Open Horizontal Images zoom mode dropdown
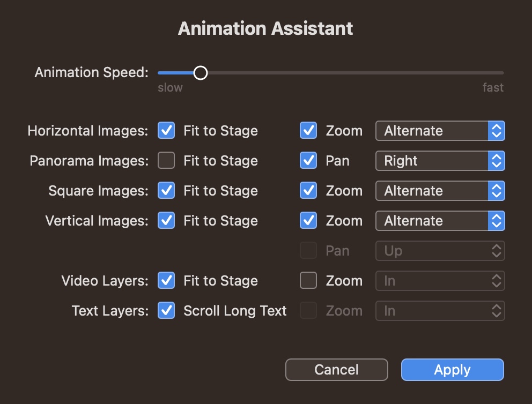The width and height of the screenshot is (532, 404). (x=440, y=131)
